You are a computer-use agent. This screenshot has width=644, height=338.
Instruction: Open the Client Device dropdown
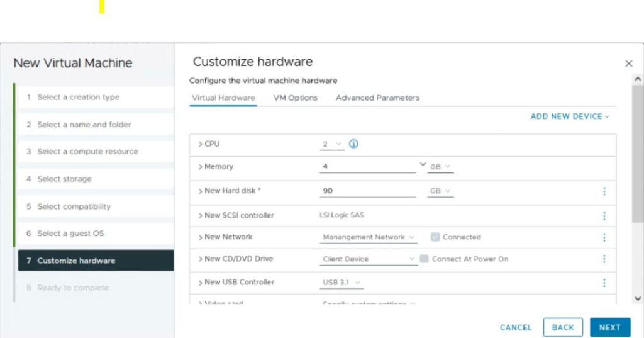click(369, 259)
